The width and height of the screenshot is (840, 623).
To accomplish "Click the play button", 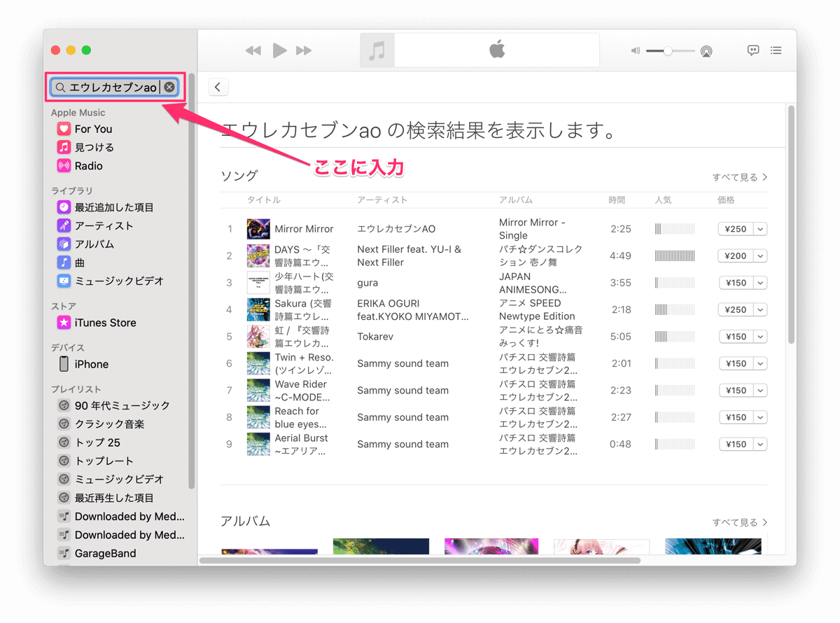I will click(x=279, y=50).
